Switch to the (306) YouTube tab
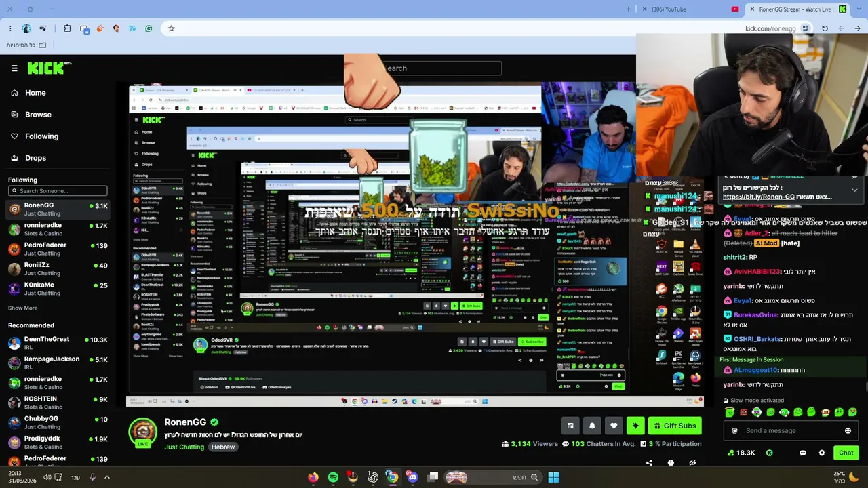This screenshot has width=868, height=488. click(x=691, y=9)
